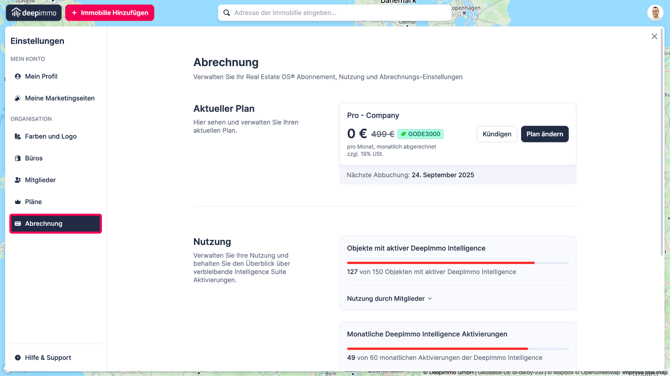Click the Büros building icon
This screenshot has height=376, width=670.
pyautogui.click(x=18, y=158)
